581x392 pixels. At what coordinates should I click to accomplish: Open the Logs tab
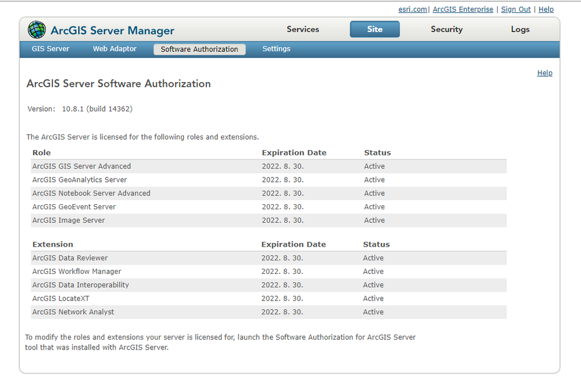(520, 30)
